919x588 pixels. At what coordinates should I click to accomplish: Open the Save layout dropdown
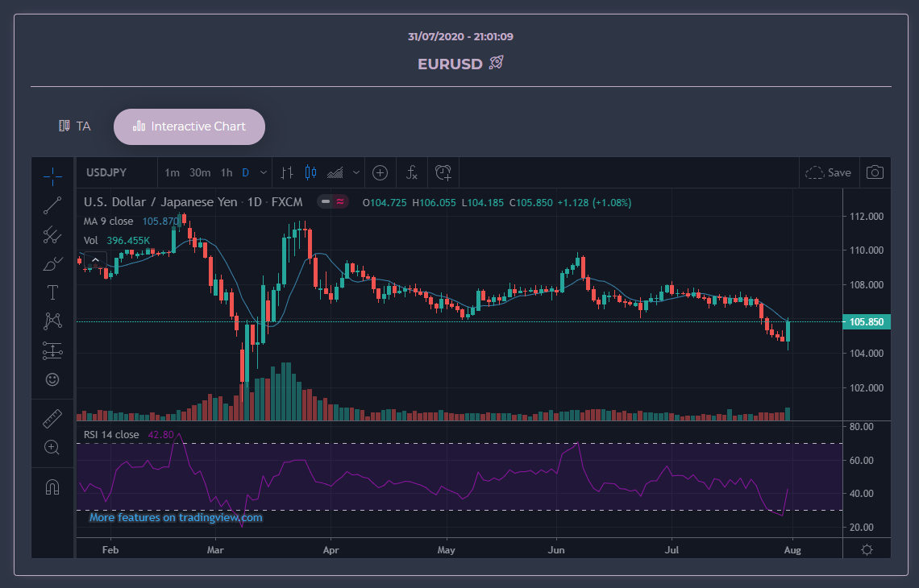coord(830,172)
